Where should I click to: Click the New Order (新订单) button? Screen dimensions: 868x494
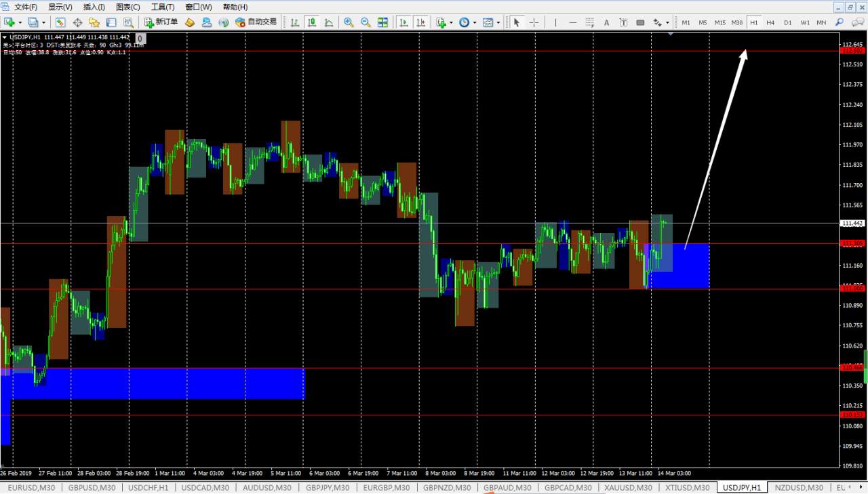coord(161,22)
